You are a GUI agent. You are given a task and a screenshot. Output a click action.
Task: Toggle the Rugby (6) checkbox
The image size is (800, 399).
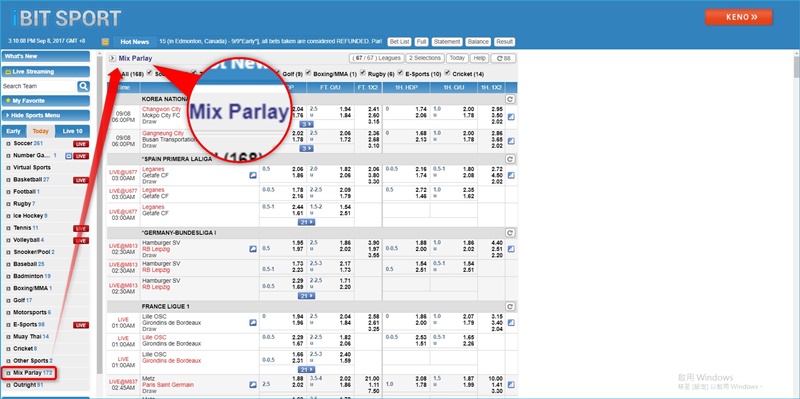(363, 73)
